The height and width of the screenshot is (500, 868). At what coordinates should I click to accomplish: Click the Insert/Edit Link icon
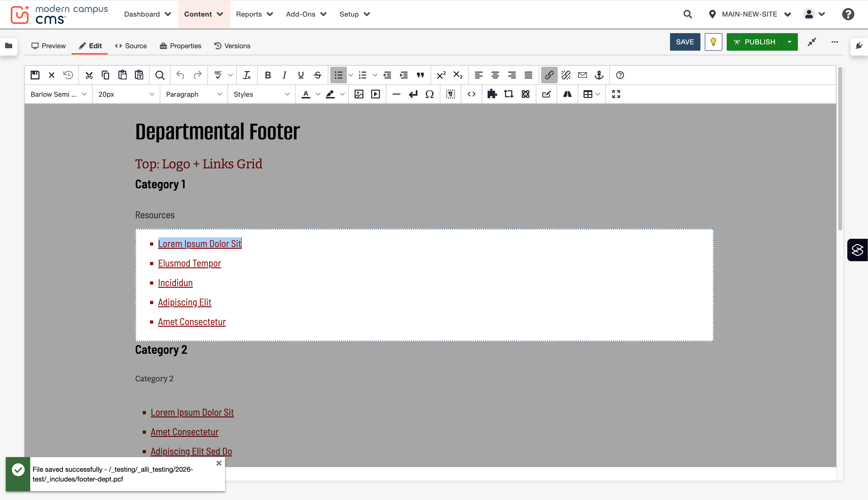click(x=549, y=75)
